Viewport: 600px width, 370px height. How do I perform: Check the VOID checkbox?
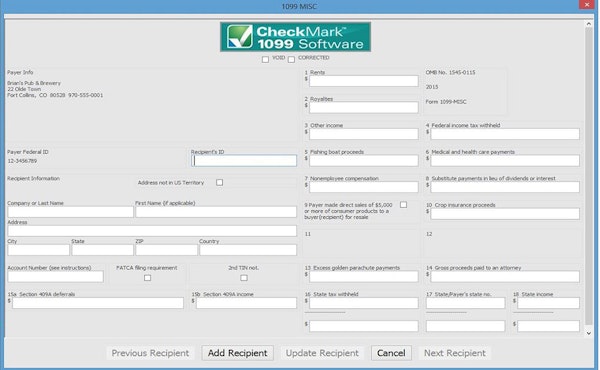click(265, 59)
